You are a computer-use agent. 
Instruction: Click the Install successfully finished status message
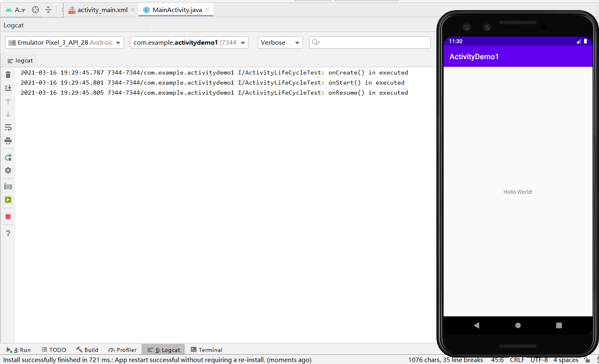(157, 360)
